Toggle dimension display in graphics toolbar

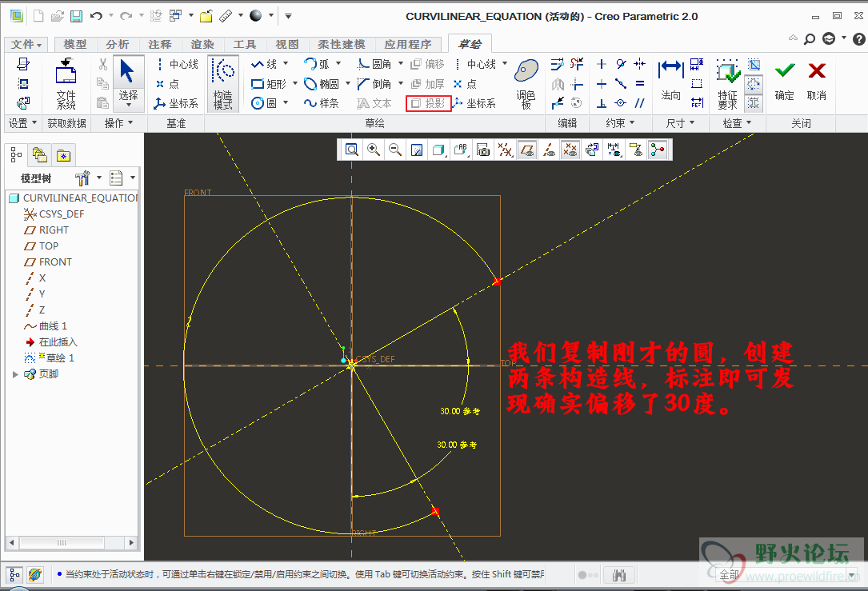[614, 150]
